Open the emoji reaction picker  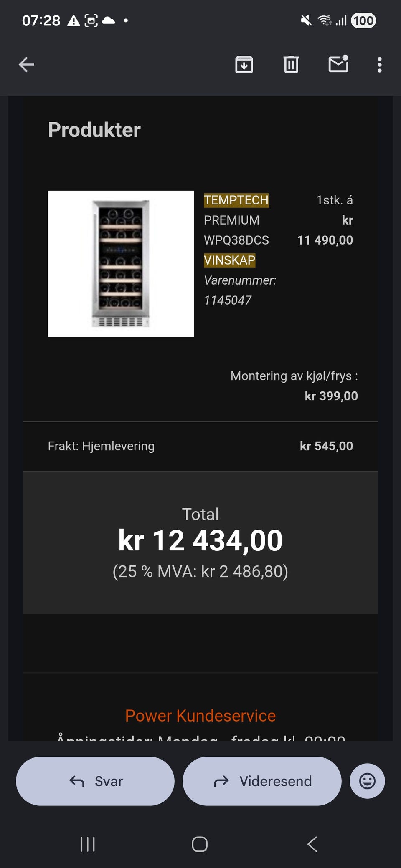[x=367, y=781]
